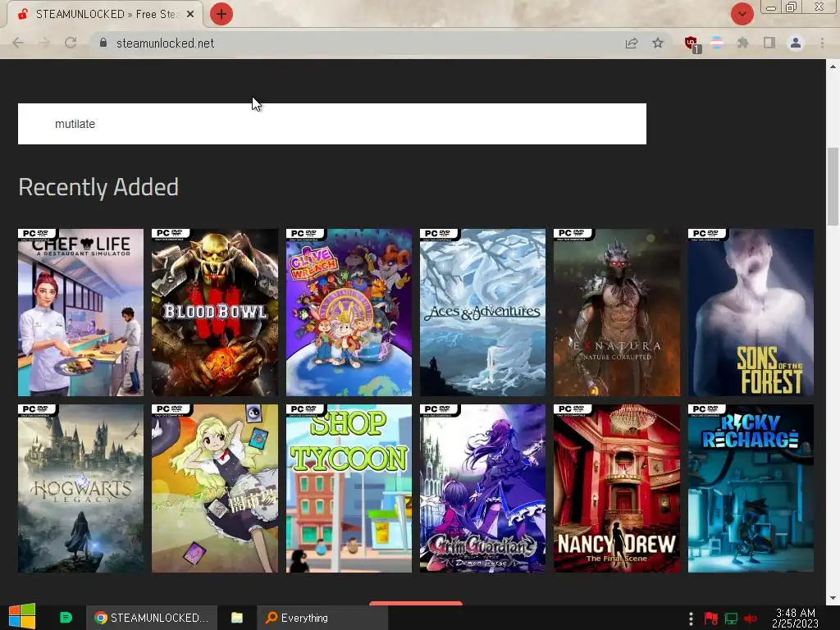This screenshot has width=840, height=630.
Task: Open the uBlock shield extension icon
Action: pyautogui.click(x=692, y=43)
